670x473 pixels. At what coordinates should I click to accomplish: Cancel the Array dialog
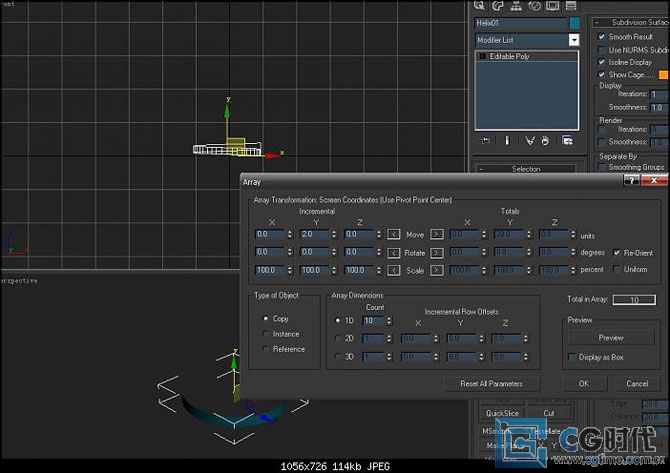pyautogui.click(x=637, y=384)
